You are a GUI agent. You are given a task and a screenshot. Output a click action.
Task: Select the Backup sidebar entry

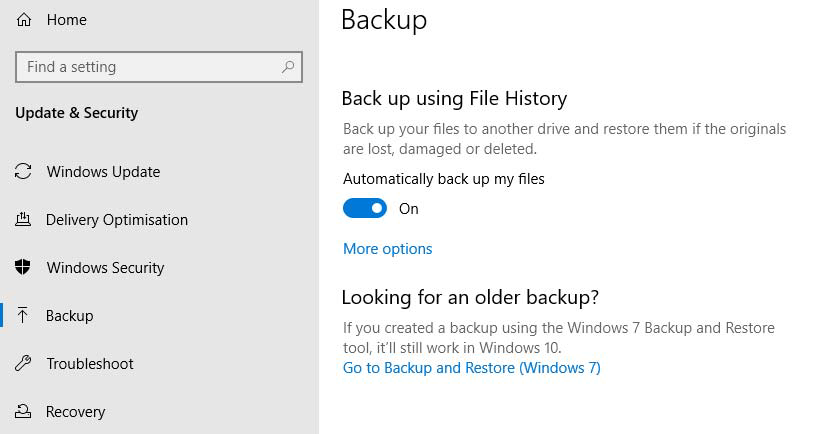[70, 316]
